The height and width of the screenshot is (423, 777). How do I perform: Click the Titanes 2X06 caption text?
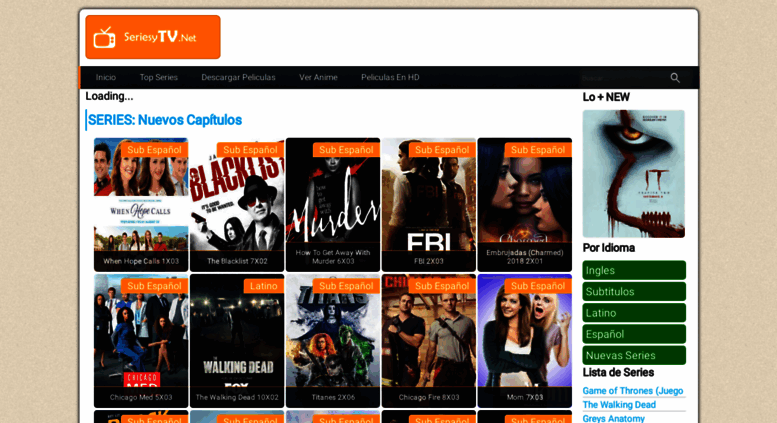[333, 397]
